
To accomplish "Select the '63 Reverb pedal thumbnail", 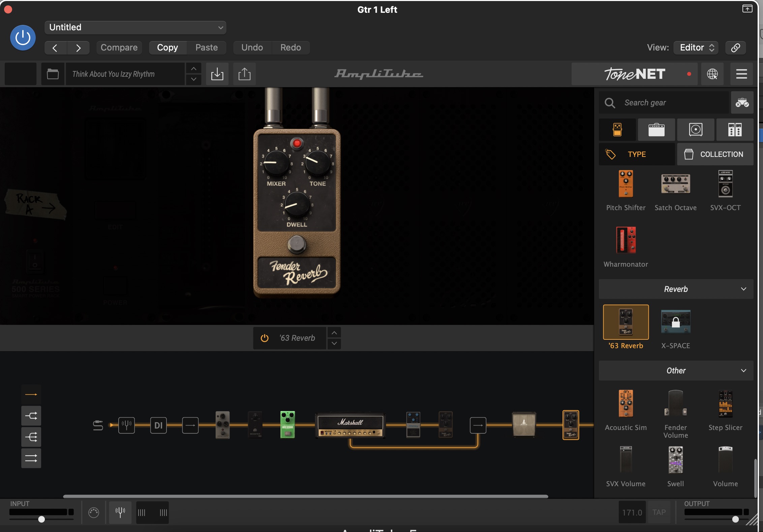I will pos(626,322).
